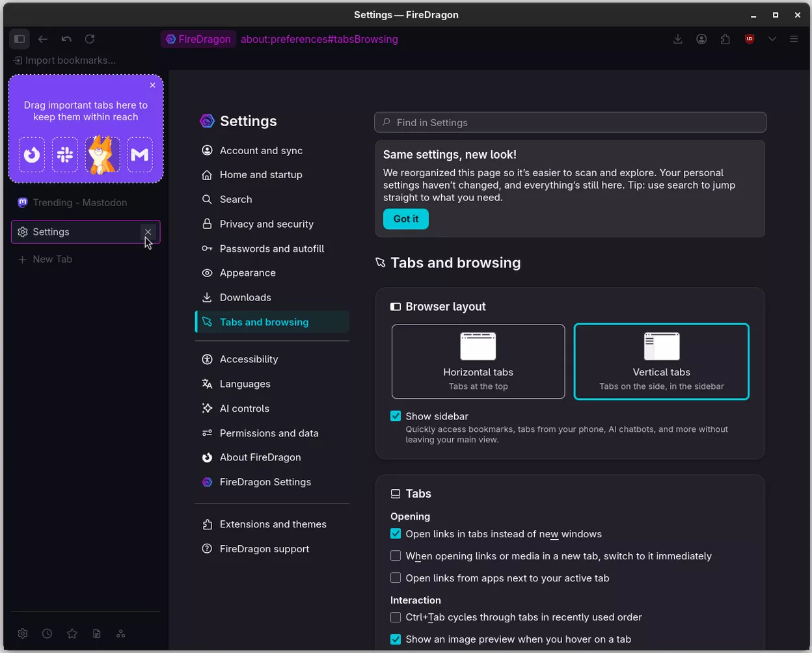Open bookmarks star icon in sidebar bottom

click(x=72, y=633)
